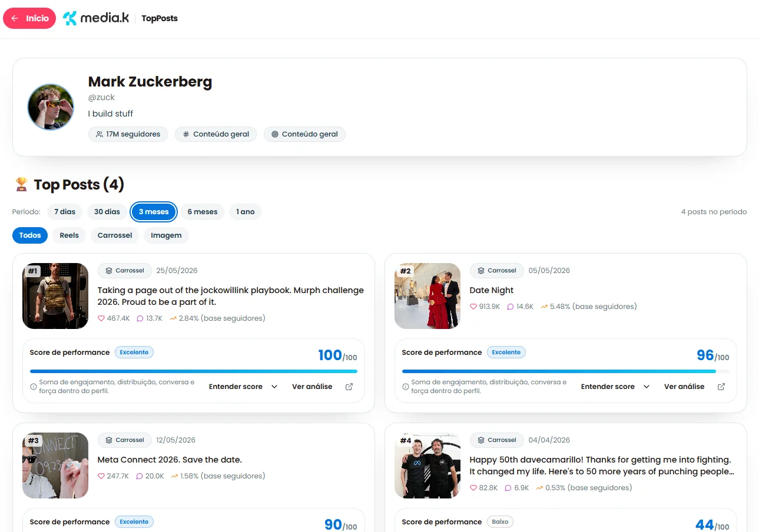Image resolution: width=759 pixels, height=532 pixels.
Task: Click the Carrossel tag on the 04/04/2026 post
Action: (x=497, y=440)
